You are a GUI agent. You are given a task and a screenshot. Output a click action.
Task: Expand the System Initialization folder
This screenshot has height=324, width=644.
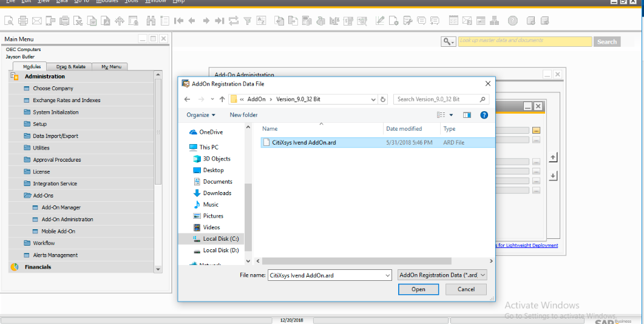[27, 112]
